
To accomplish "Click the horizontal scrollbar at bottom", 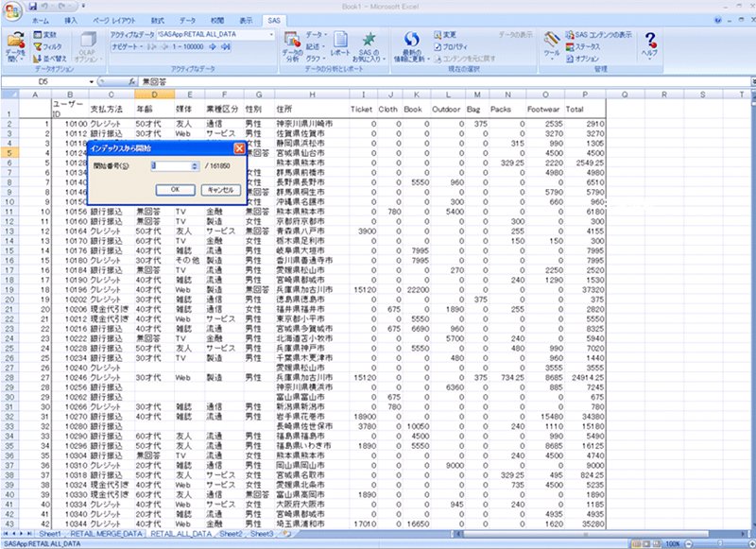I will (x=586, y=534).
